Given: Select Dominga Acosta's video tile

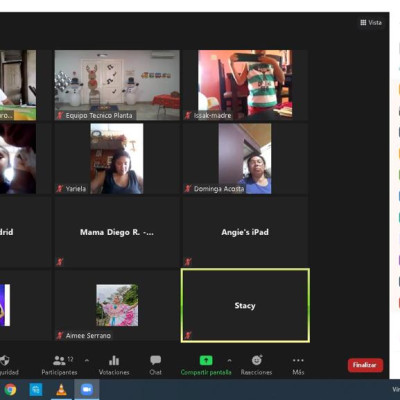Looking at the screenshot, I should click(x=245, y=159).
